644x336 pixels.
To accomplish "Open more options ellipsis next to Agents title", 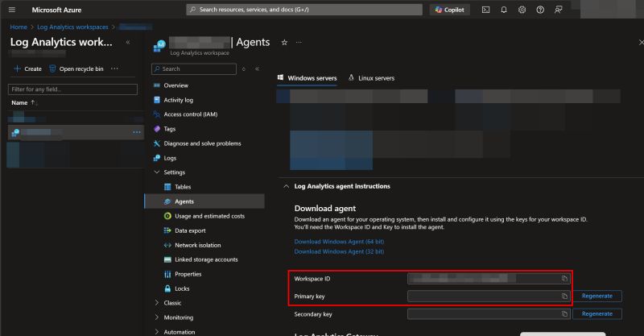I will click(299, 42).
